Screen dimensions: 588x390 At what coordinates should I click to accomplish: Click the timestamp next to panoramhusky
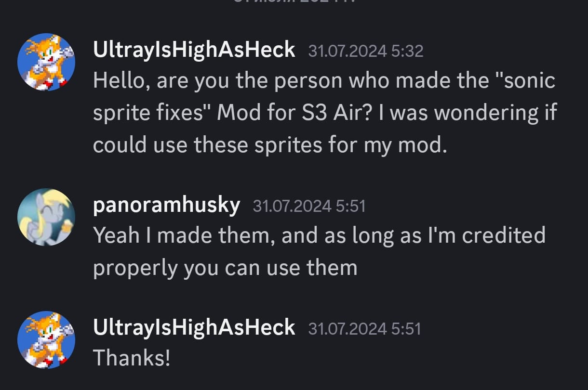click(309, 207)
